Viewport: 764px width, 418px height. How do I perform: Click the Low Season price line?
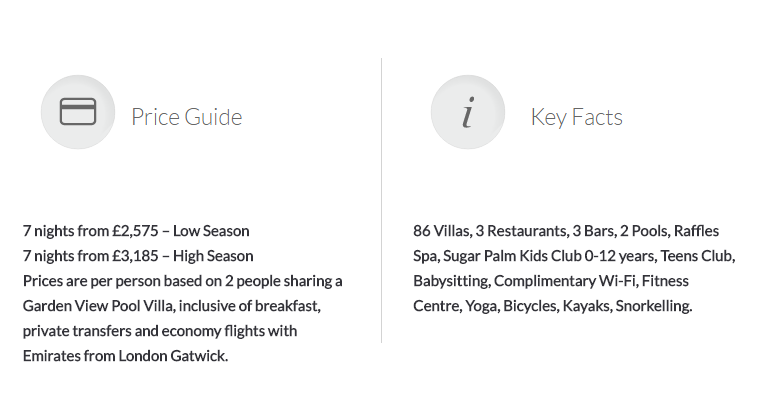[x=136, y=231]
